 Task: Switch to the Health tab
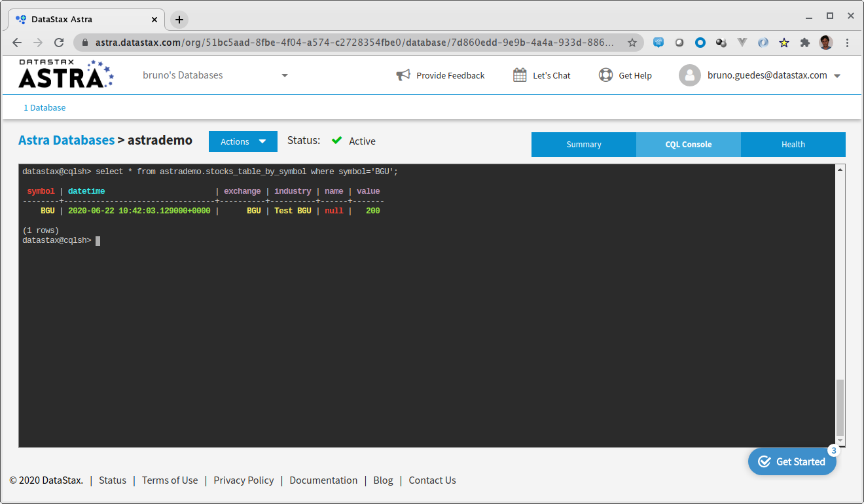pyautogui.click(x=793, y=145)
